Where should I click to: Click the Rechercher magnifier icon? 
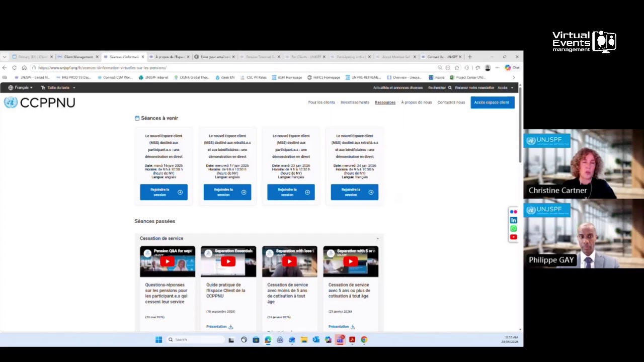450,87
